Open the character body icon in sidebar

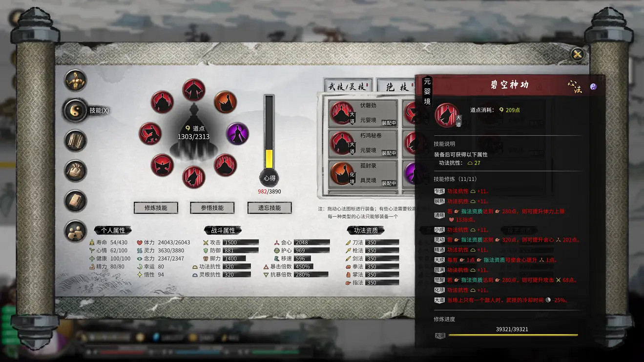point(76,80)
